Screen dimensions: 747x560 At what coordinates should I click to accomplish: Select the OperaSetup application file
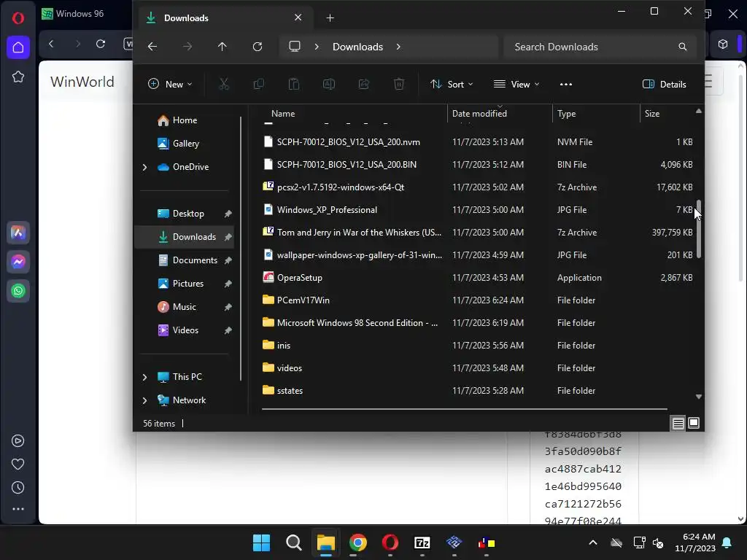pyautogui.click(x=478, y=278)
